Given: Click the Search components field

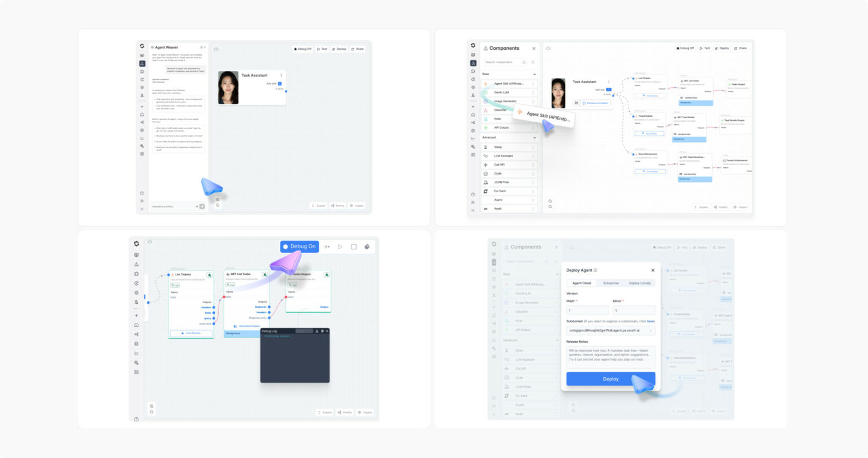Looking at the screenshot, I should (x=503, y=62).
